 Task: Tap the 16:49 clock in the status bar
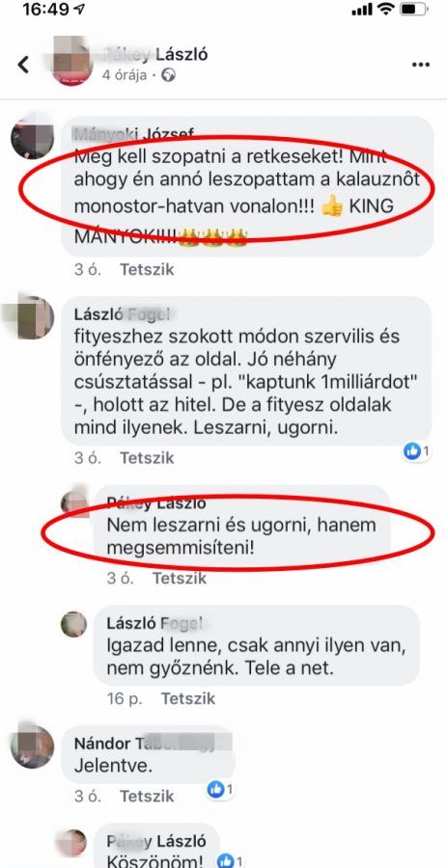click(47, 10)
